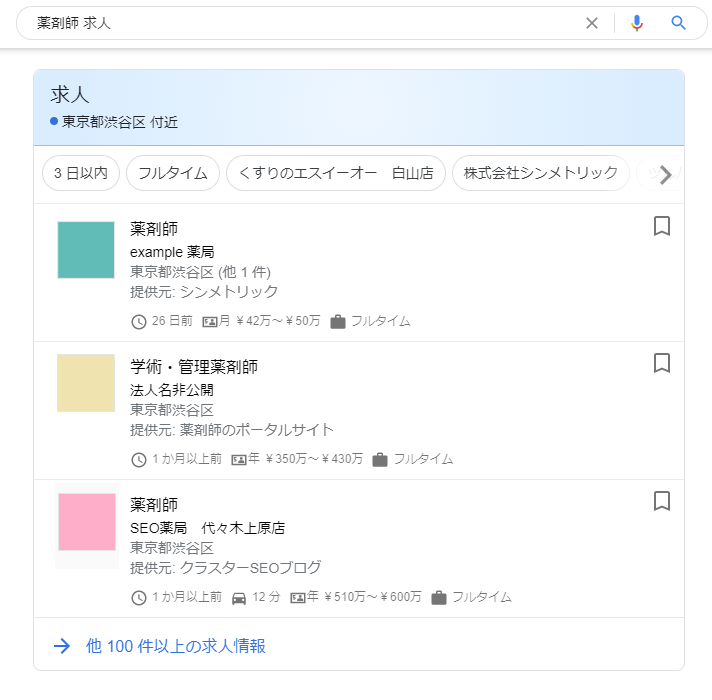Viewport: 712px width, 700px height.
Task: Click the blue magnifier search icon
Action: click(679, 23)
